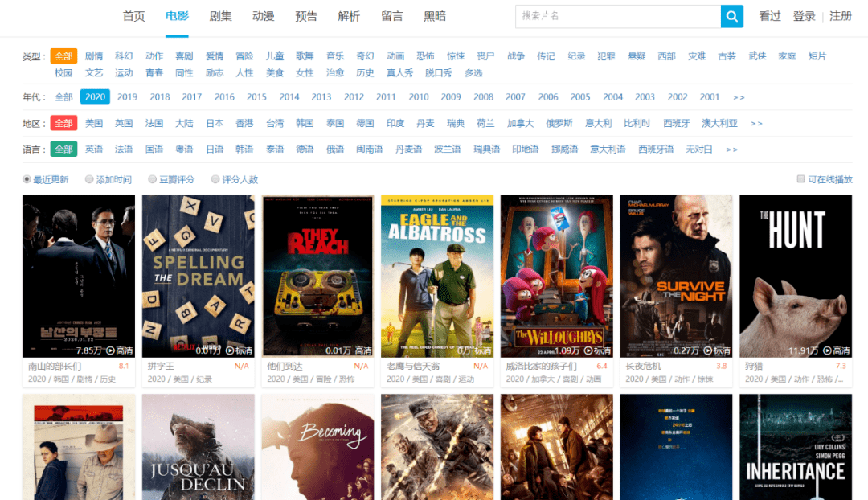This screenshot has width=868, height=500.
Task: Filter by year 2010
Action: click(x=419, y=97)
